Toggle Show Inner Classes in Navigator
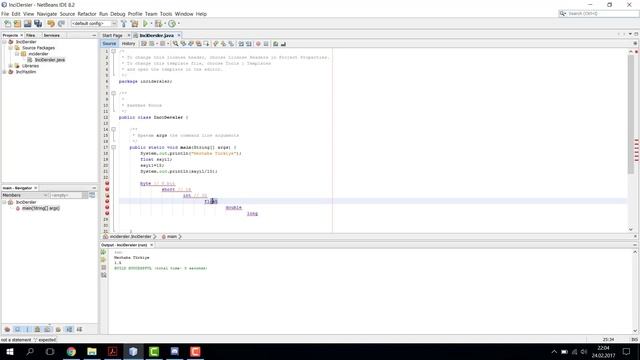 [x=47, y=329]
